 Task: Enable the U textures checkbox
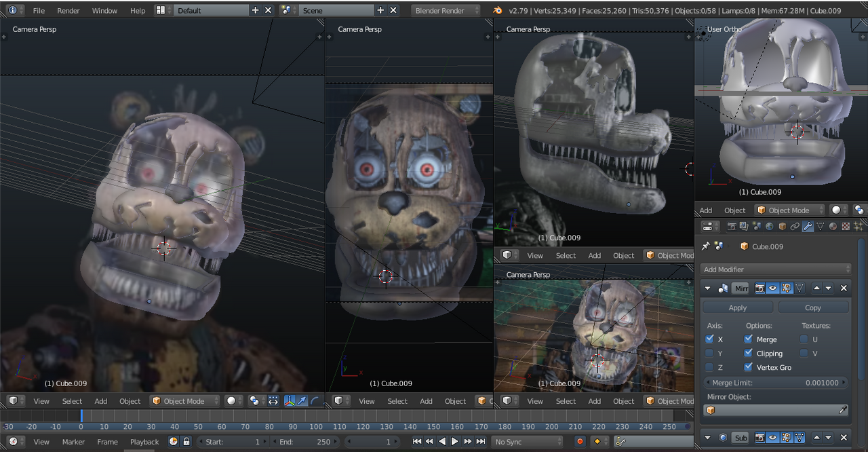[x=804, y=339]
